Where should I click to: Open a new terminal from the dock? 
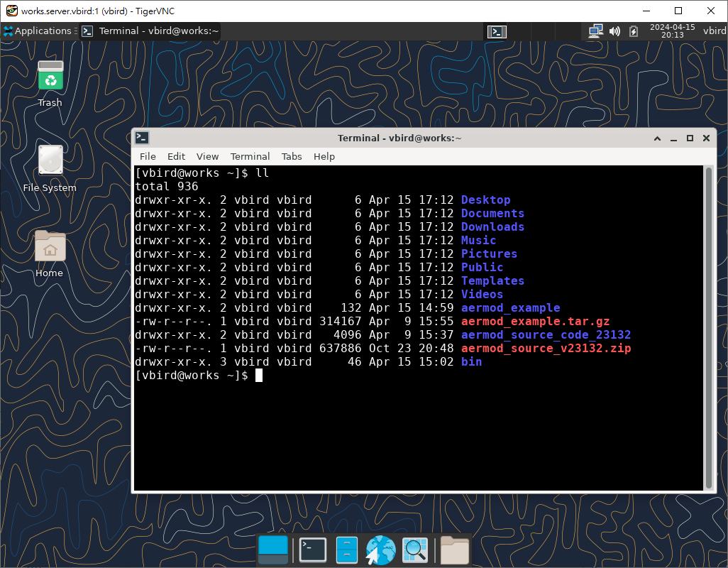pos(312,550)
